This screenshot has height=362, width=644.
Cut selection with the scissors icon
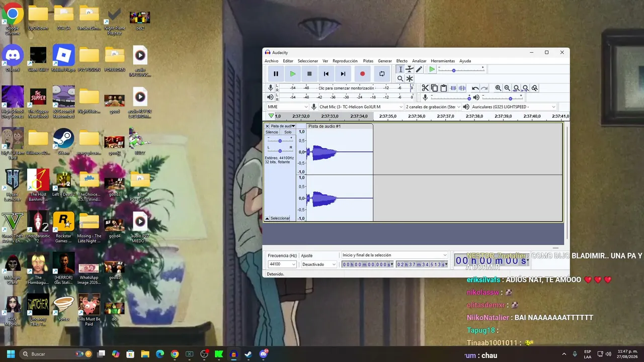(x=425, y=88)
